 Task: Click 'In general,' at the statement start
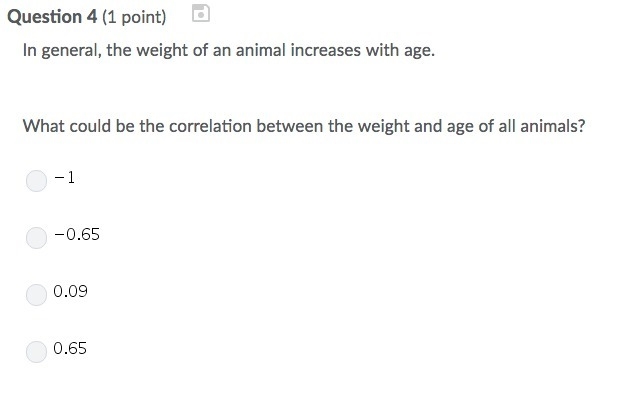(x=62, y=51)
